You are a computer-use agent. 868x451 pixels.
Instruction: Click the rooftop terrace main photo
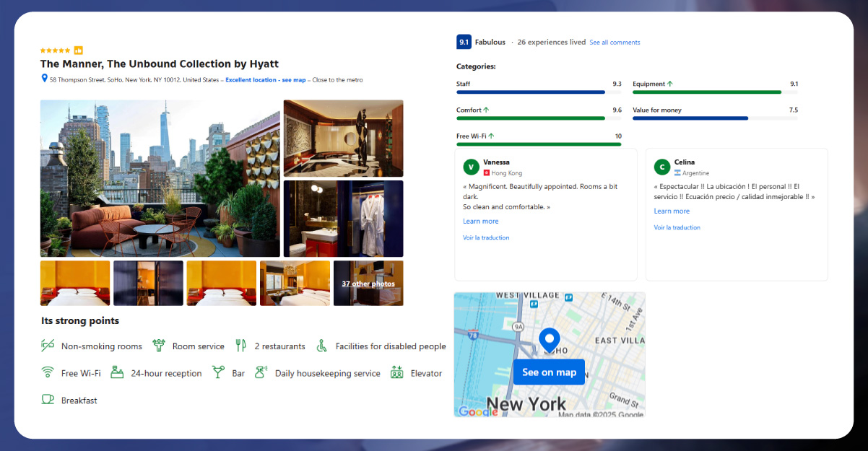[160, 178]
